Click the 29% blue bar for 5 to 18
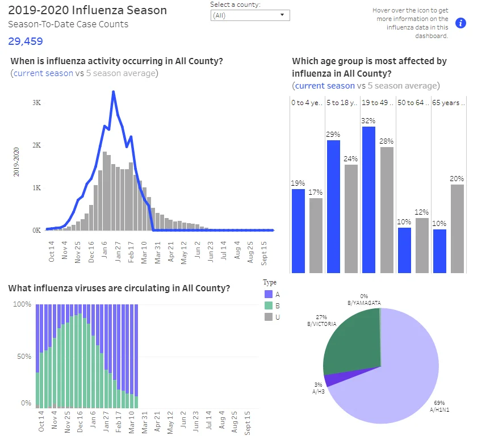Screen dimensions: 490x448 click(333, 207)
